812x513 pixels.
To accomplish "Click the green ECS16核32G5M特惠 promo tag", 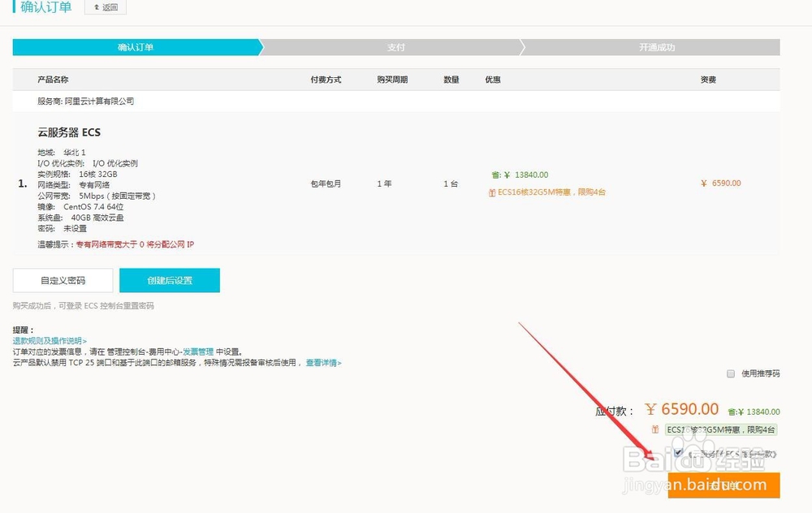I will pyautogui.click(x=721, y=429).
